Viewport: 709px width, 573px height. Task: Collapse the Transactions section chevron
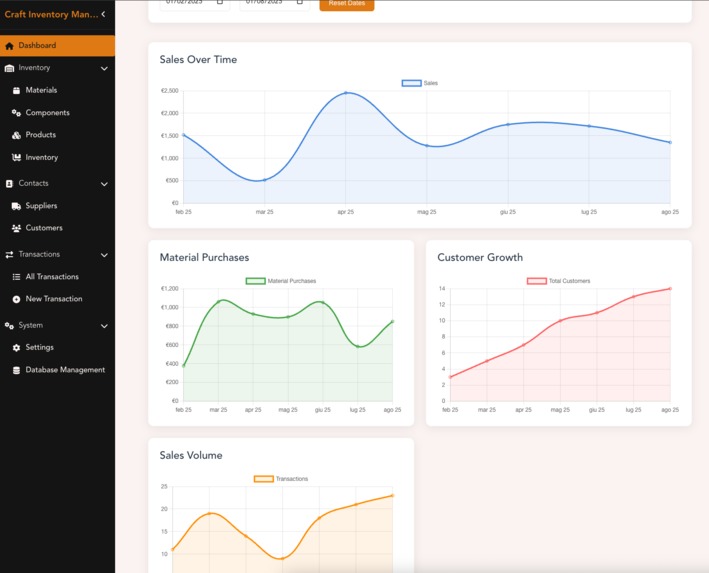(104, 255)
